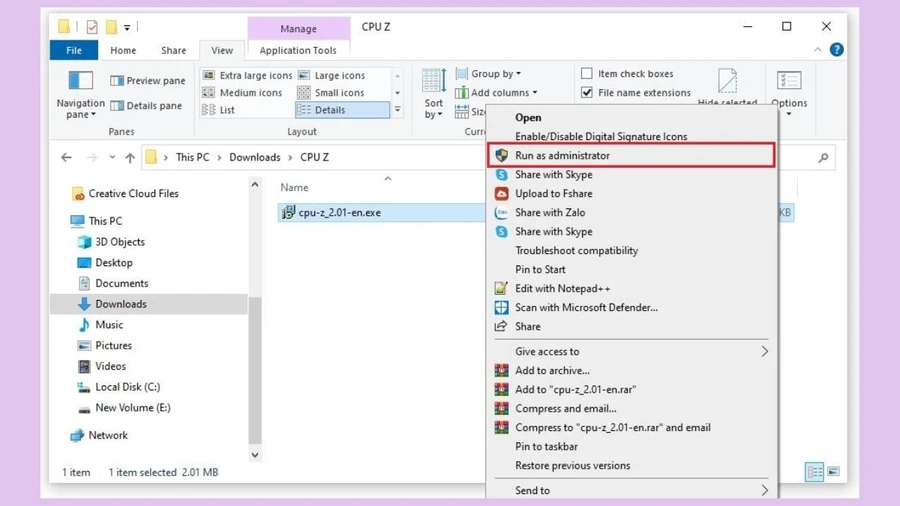Click the search magnifier icon
This screenshot has height=506, width=900.
(x=824, y=157)
